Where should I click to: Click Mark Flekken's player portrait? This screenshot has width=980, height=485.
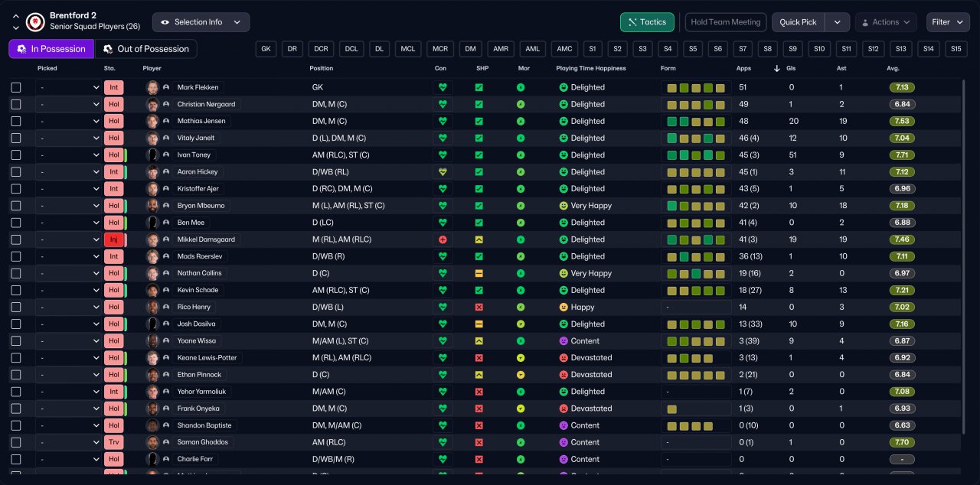click(152, 87)
